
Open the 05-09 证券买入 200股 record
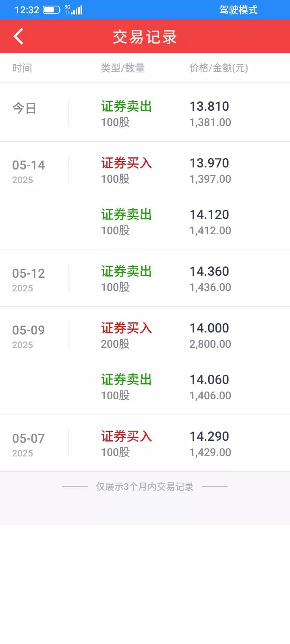[x=145, y=335]
